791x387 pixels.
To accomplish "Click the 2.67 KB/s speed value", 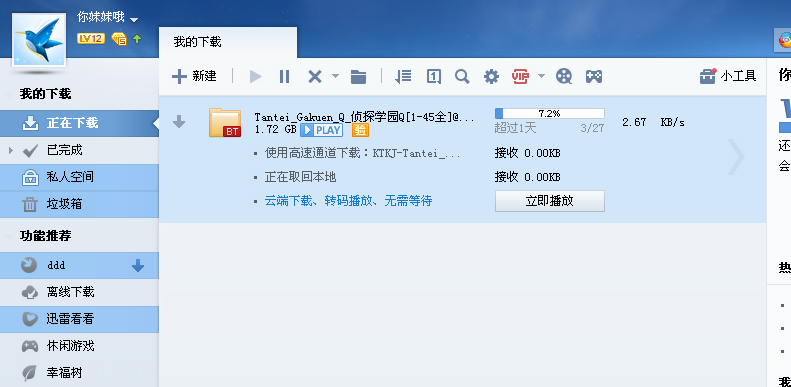I will pyautogui.click(x=653, y=122).
